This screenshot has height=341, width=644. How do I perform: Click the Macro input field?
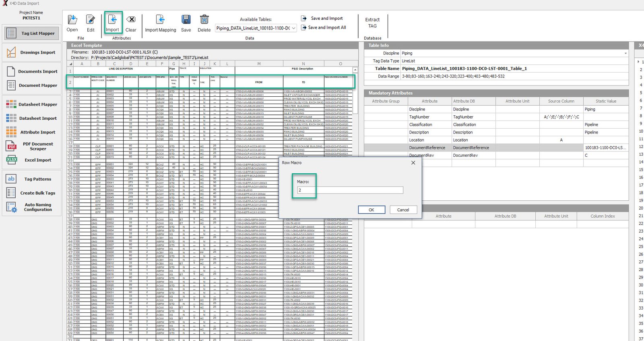pos(349,190)
